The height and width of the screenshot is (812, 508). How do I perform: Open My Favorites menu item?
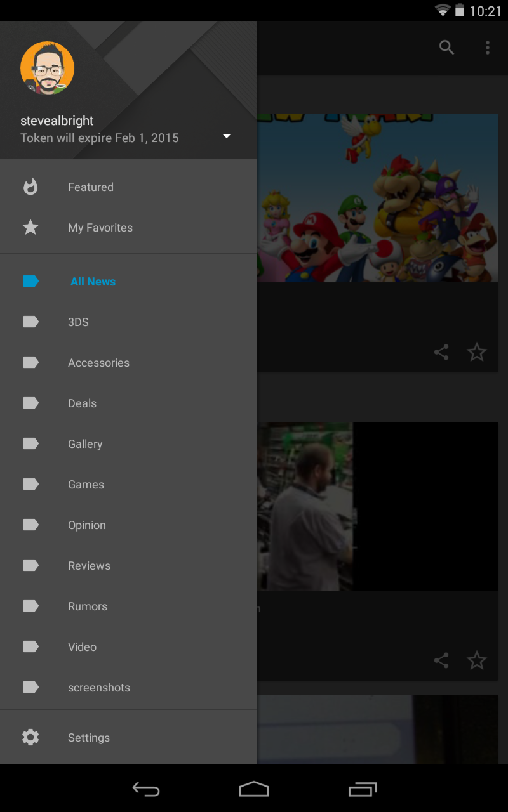point(128,227)
